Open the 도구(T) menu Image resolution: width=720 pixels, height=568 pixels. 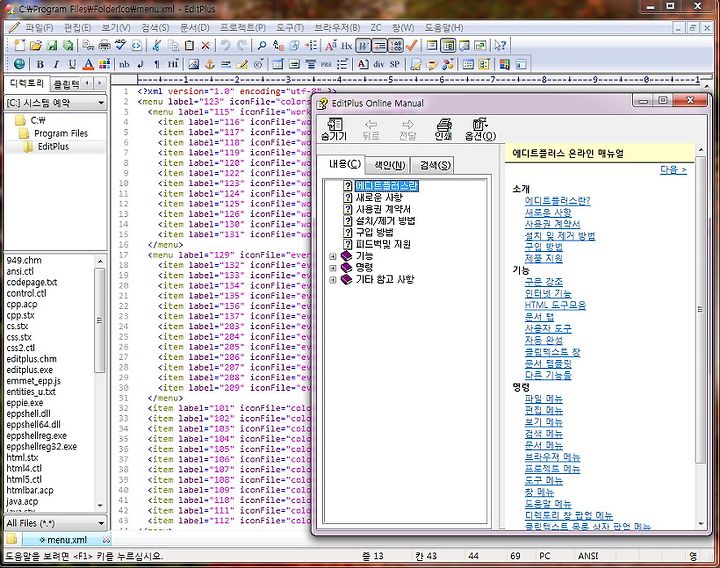tap(290, 28)
